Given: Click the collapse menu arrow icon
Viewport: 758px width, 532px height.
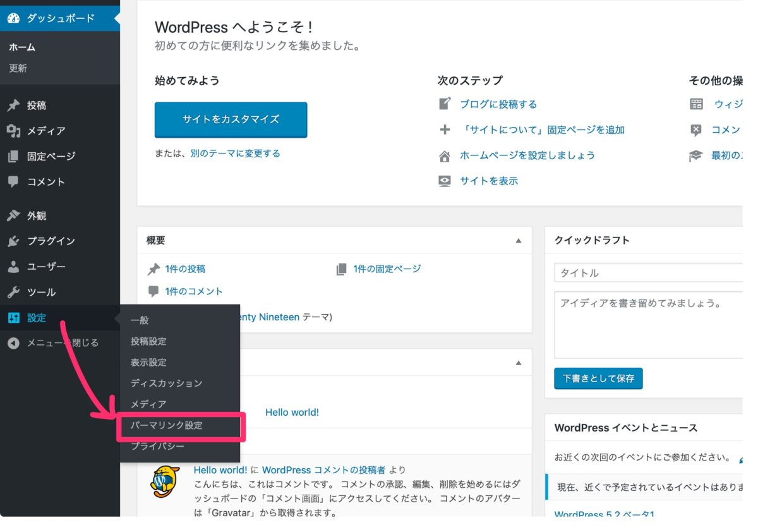Looking at the screenshot, I should (x=14, y=343).
